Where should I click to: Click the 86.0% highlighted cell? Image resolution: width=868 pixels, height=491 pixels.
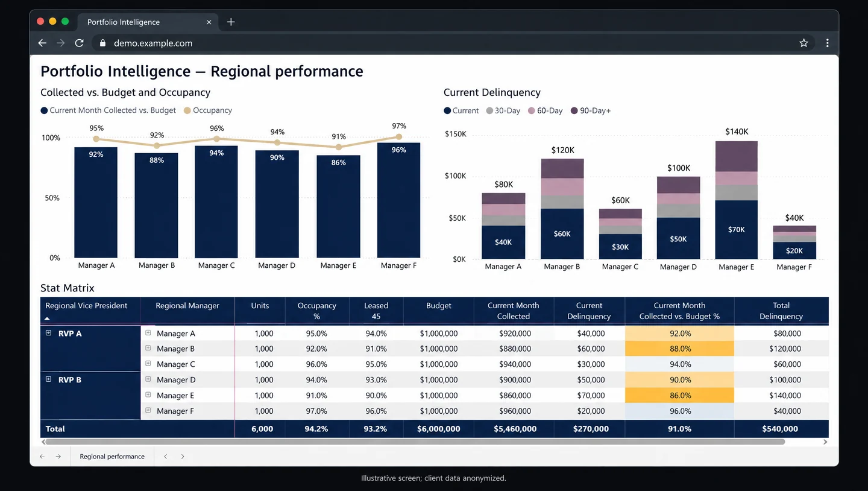680,396
